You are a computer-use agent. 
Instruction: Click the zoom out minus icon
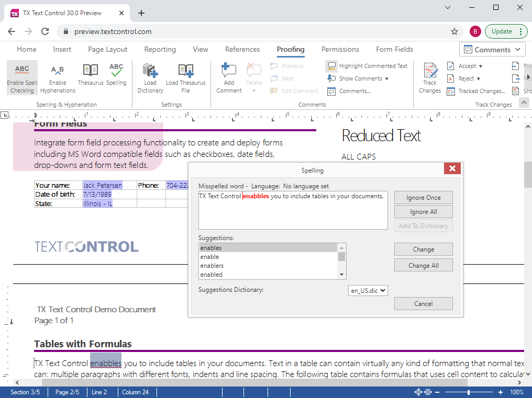[437, 392]
